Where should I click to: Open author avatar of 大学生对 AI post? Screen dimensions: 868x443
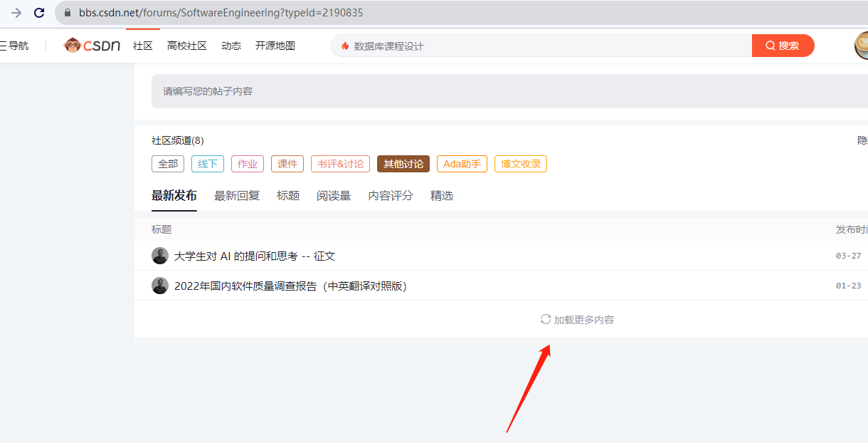pyautogui.click(x=160, y=256)
